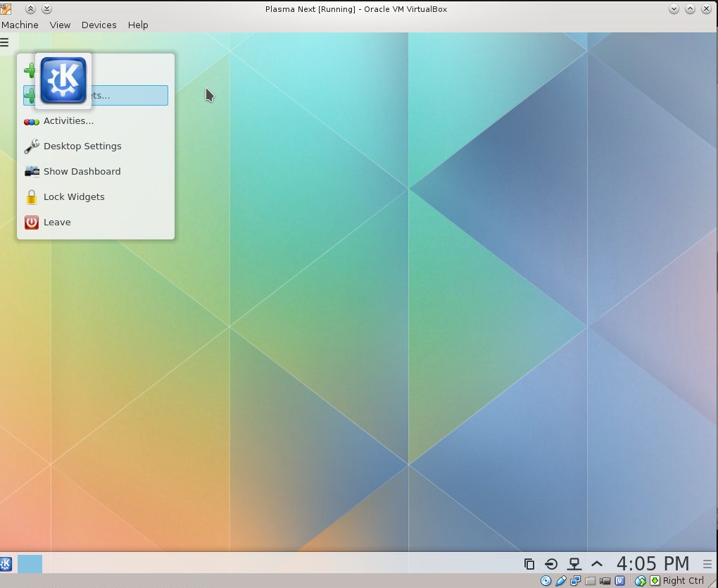Open the desktop toolbox hamburger at top-left
The image size is (718, 588).
(x=5, y=42)
